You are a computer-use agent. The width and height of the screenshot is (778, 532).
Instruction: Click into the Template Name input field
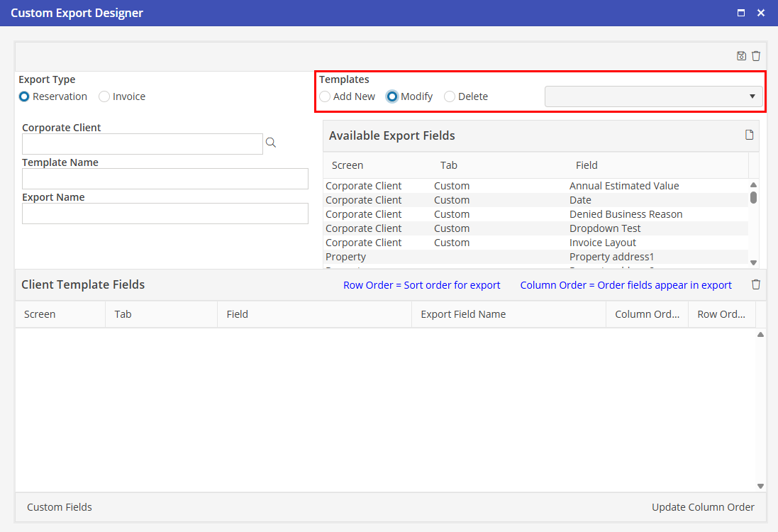coord(165,179)
